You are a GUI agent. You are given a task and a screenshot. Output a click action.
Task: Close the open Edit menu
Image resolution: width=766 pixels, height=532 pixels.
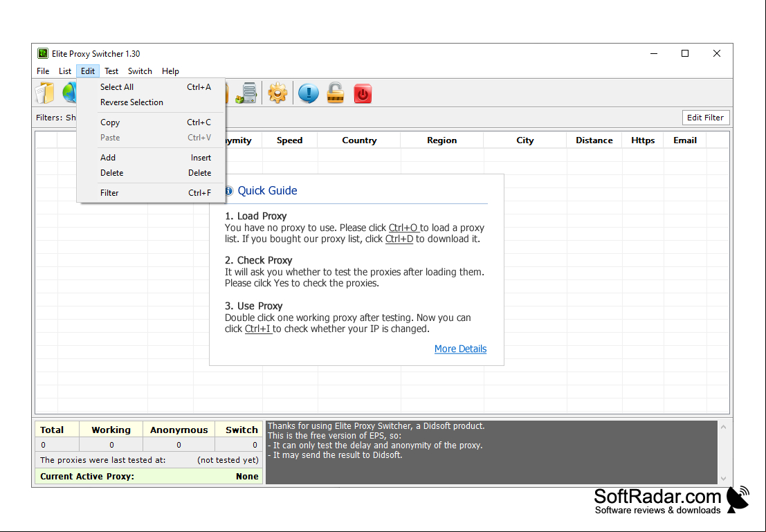click(88, 71)
